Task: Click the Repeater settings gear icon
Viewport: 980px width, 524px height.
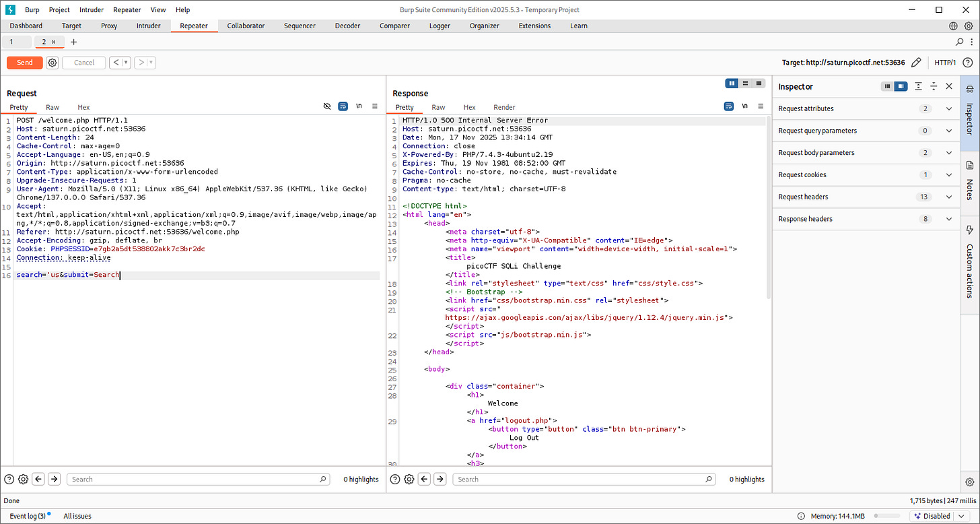Action: point(53,63)
